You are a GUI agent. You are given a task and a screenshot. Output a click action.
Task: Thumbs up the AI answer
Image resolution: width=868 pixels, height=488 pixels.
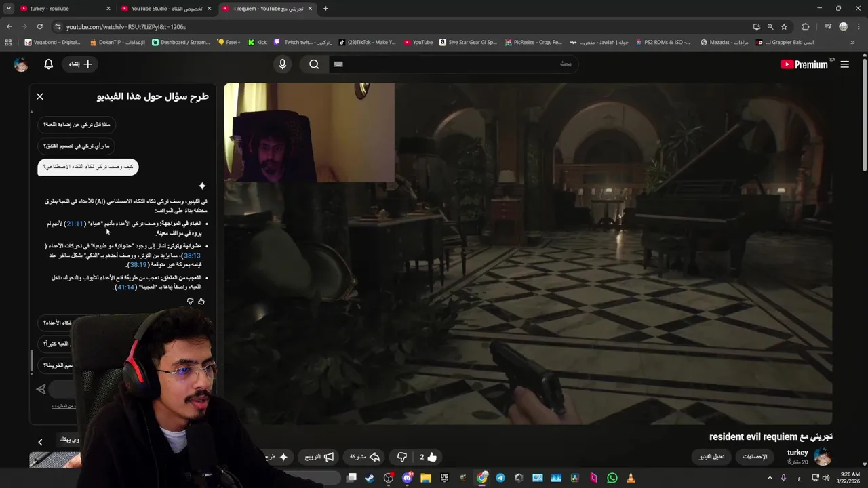click(x=201, y=301)
